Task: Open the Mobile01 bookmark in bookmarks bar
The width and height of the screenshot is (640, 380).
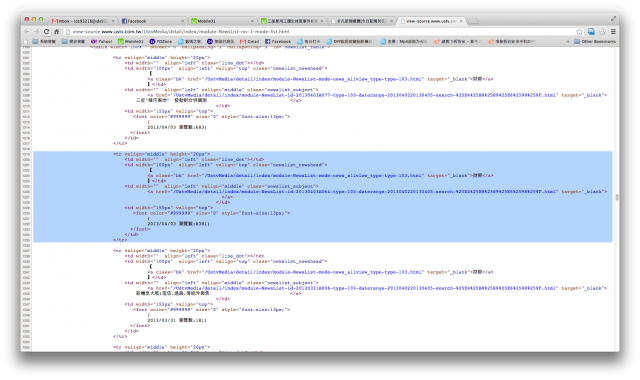Action: (x=131, y=41)
